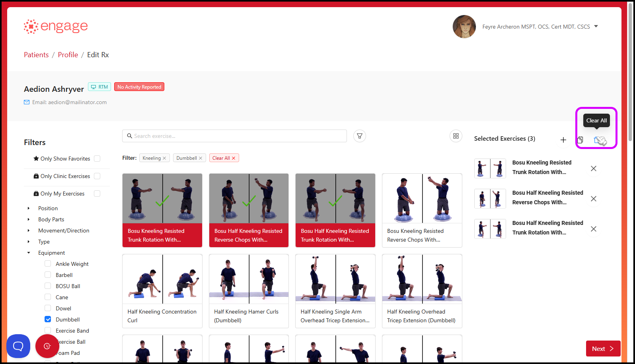
Task: Click the red circular floating button
Action: click(47, 346)
